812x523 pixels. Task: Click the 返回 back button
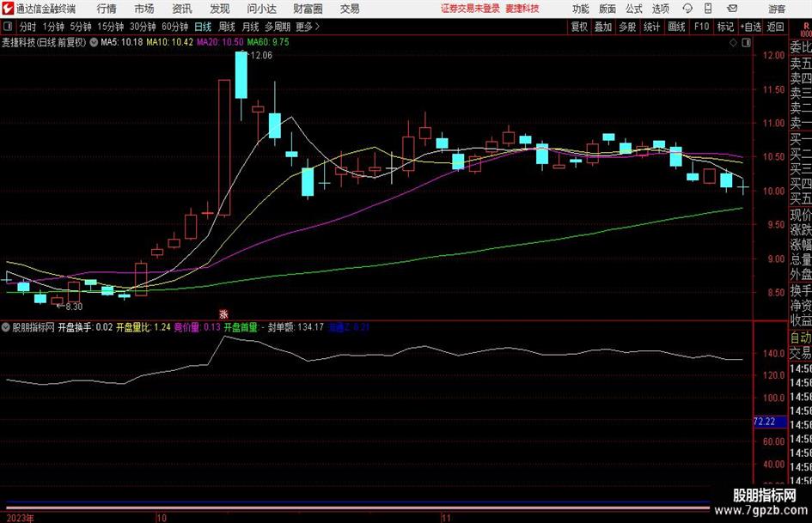point(775,27)
